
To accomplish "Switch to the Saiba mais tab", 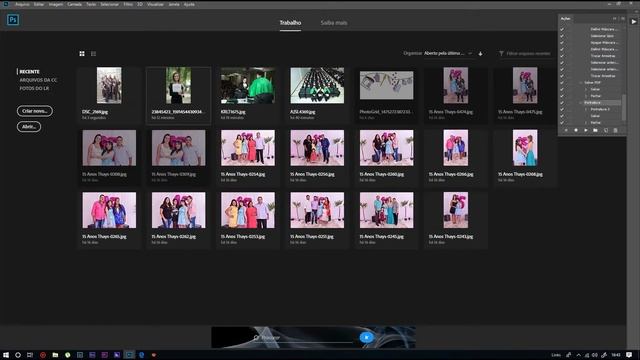I will (x=334, y=23).
